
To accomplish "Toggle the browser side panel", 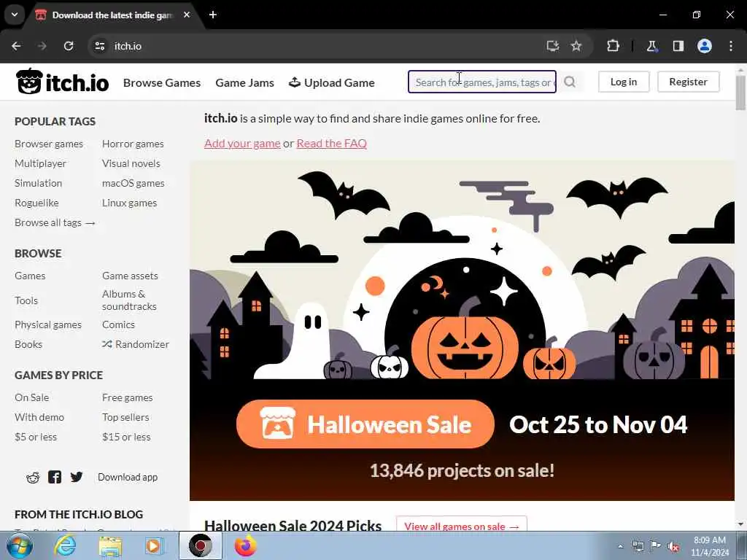I will coord(678,46).
